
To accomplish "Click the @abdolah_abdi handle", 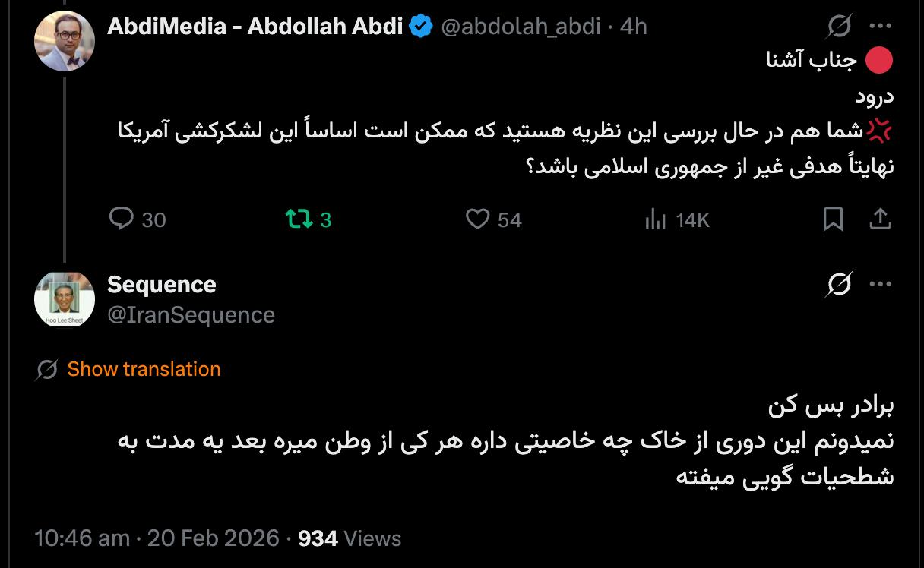I will 520,27.
